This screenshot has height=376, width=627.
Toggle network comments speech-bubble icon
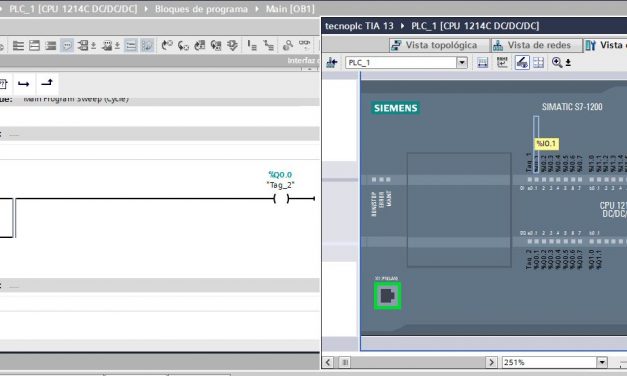tap(67, 46)
